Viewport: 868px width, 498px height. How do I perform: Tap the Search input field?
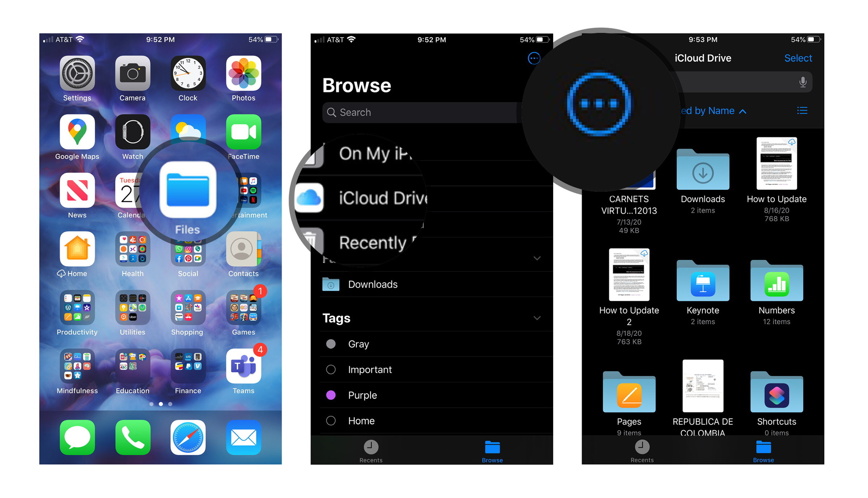coord(417,113)
